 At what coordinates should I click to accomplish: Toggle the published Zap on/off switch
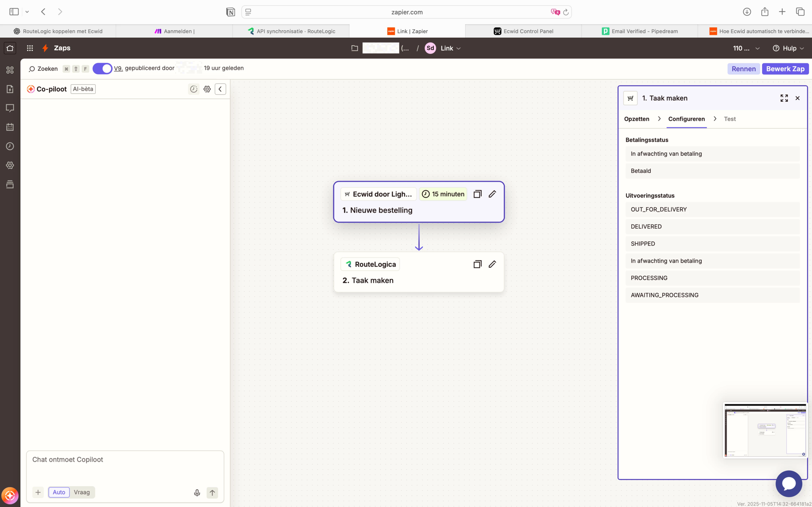(x=102, y=68)
